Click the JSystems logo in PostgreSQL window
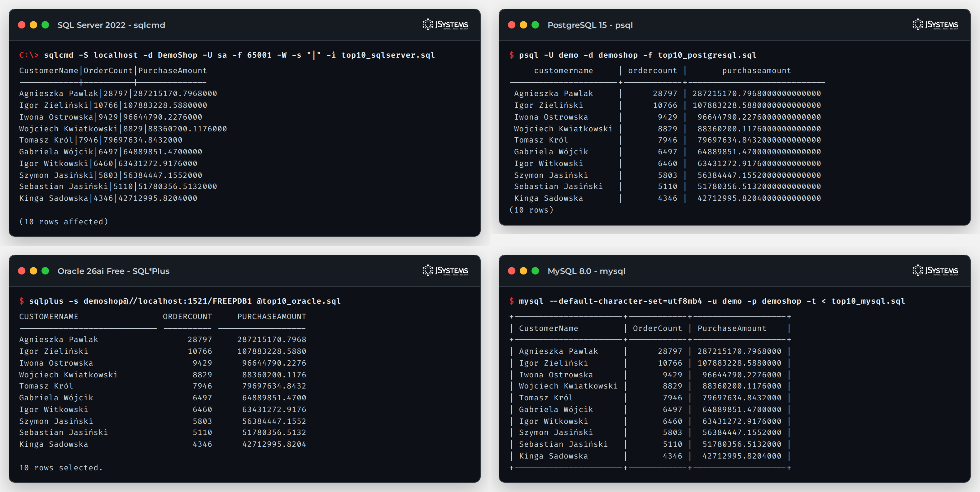 [x=935, y=25]
